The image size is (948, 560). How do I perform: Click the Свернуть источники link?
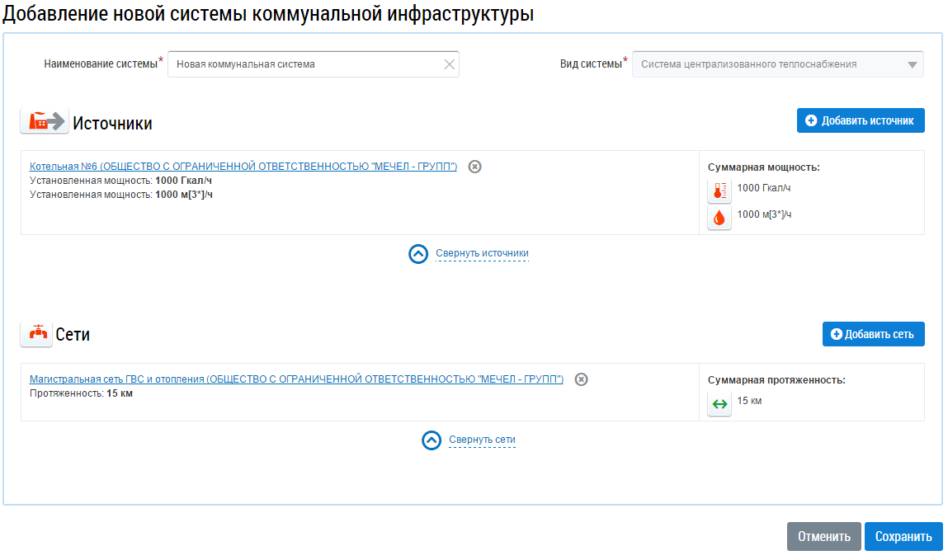482,253
